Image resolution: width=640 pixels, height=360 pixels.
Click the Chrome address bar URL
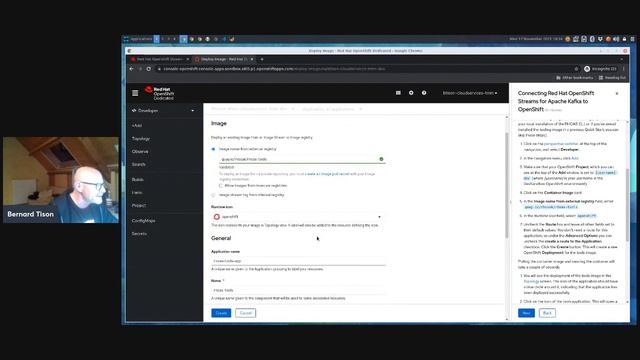[274, 69]
